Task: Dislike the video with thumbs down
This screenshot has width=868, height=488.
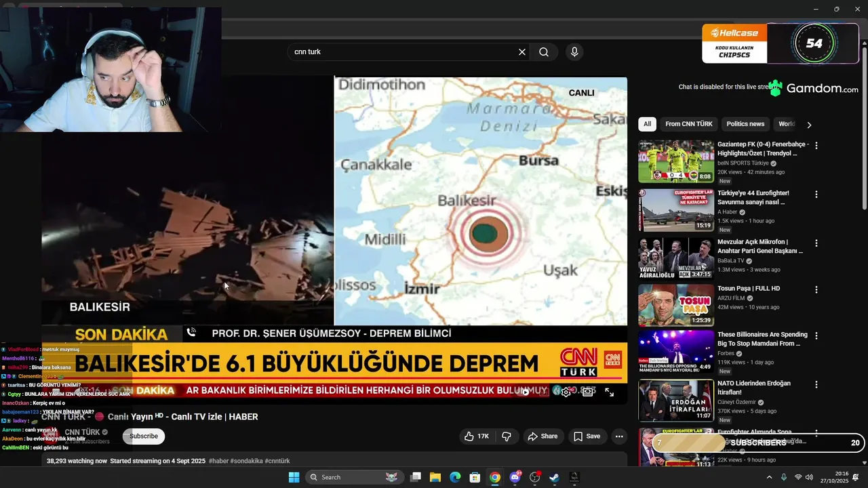Action: coord(507,436)
